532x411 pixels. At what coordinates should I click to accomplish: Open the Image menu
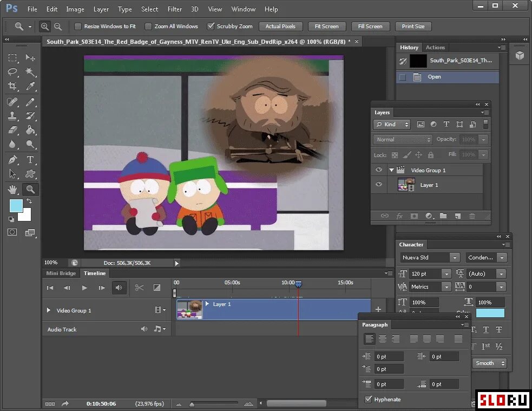pos(75,9)
